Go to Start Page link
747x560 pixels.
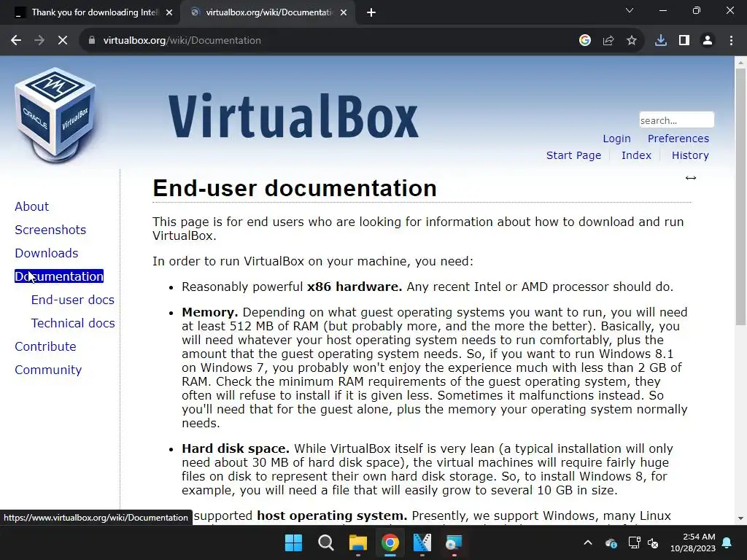pos(573,155)
